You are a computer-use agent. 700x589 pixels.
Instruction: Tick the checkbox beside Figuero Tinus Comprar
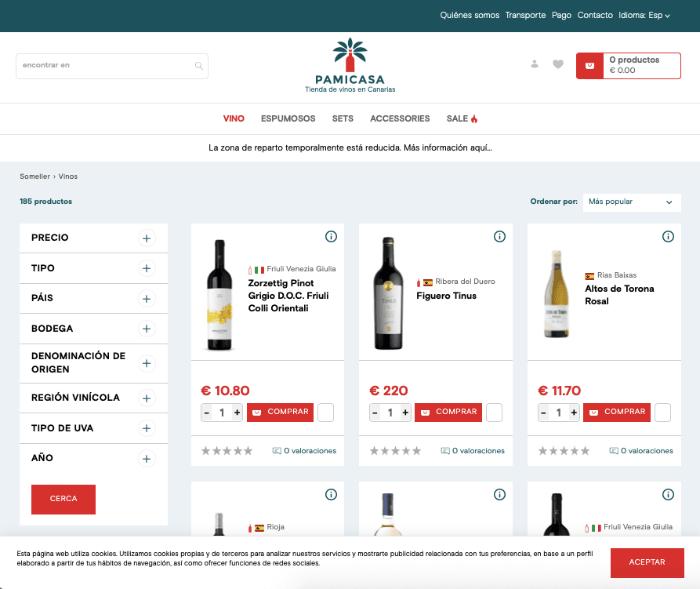494,413
